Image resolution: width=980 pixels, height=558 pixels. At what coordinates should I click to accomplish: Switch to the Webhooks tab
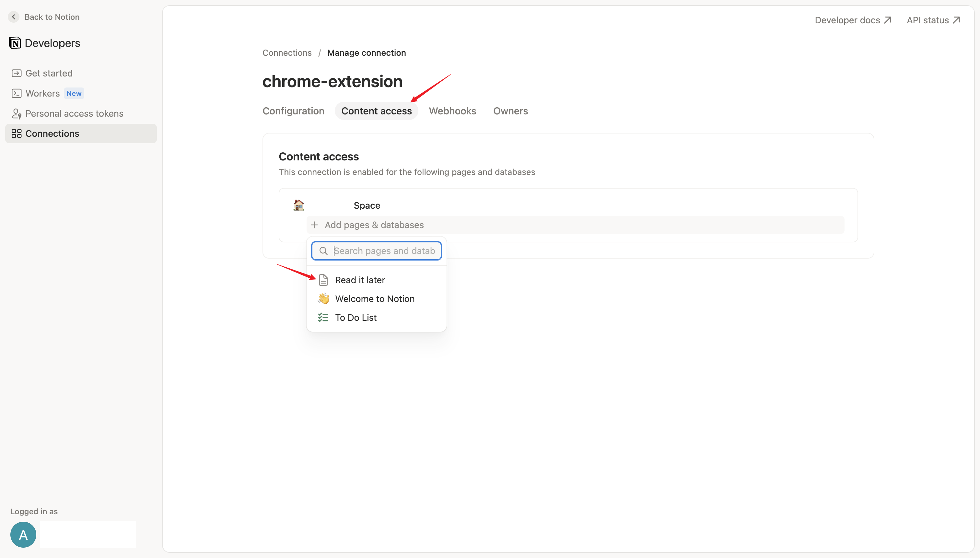(452, 111)
